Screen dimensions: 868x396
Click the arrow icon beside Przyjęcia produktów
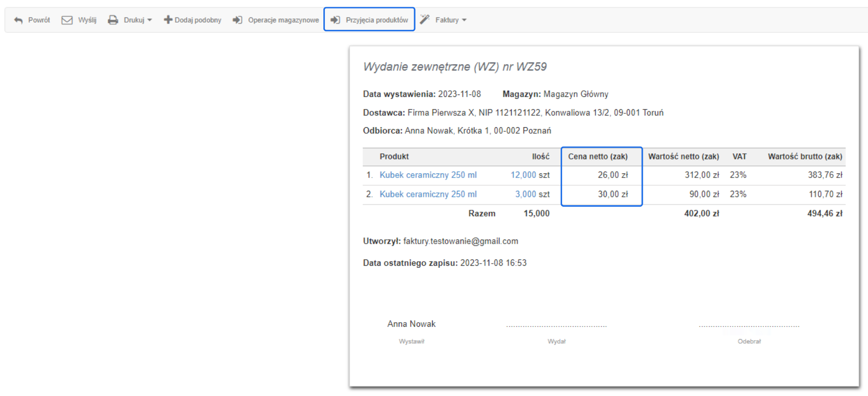tap(335, 20)
